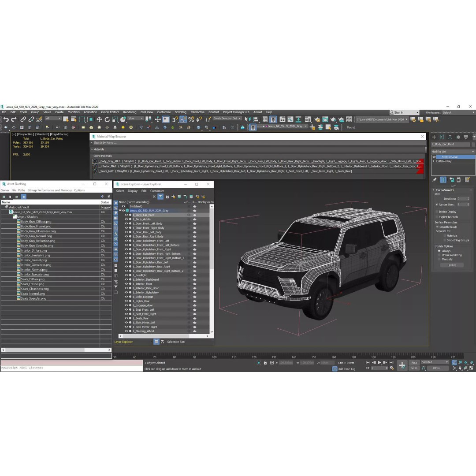Activate the Select and Scale tool
This screenshot has height=476, width=476.
tap(115, 119)
